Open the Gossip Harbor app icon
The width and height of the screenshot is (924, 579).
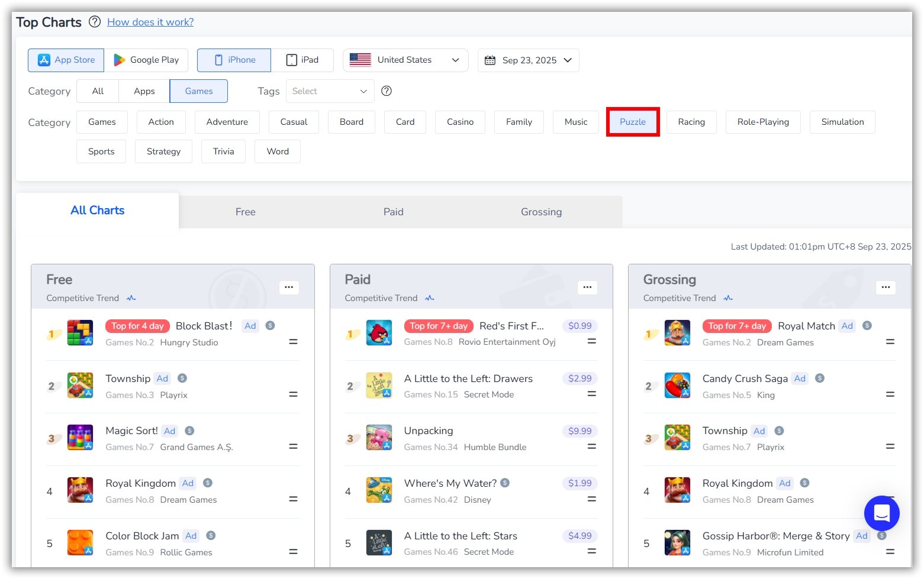coord(677,543)
